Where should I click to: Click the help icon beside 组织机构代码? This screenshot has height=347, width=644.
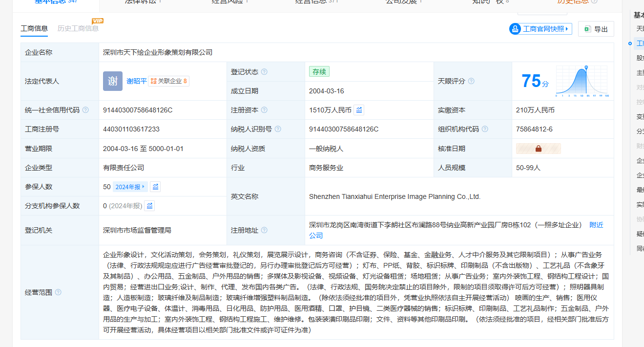click(x=485, y=129)
